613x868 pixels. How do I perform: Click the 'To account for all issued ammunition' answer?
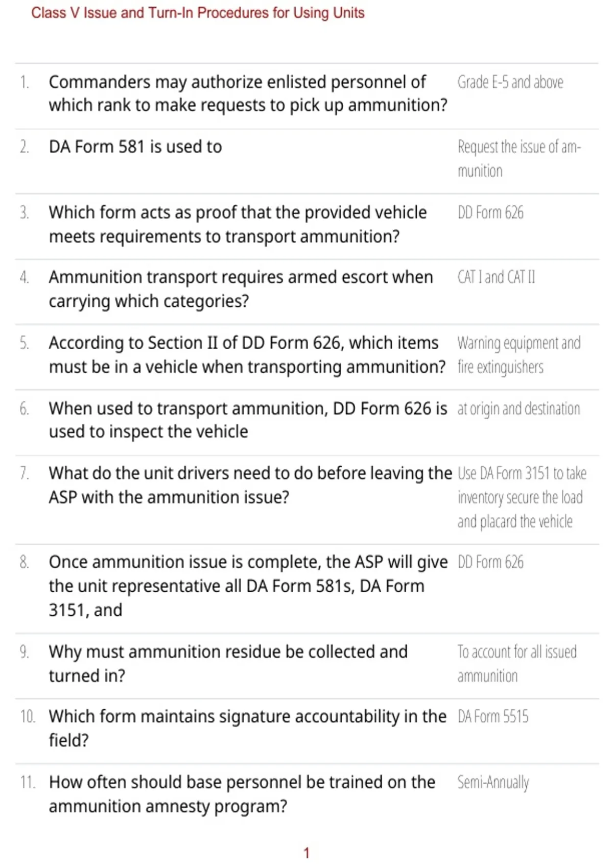(517, 664)
